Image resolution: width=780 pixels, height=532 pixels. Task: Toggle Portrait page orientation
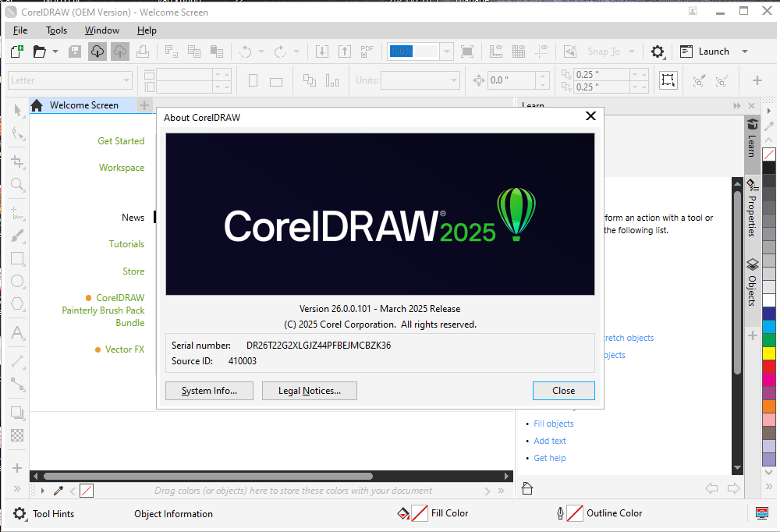point(253,80)
